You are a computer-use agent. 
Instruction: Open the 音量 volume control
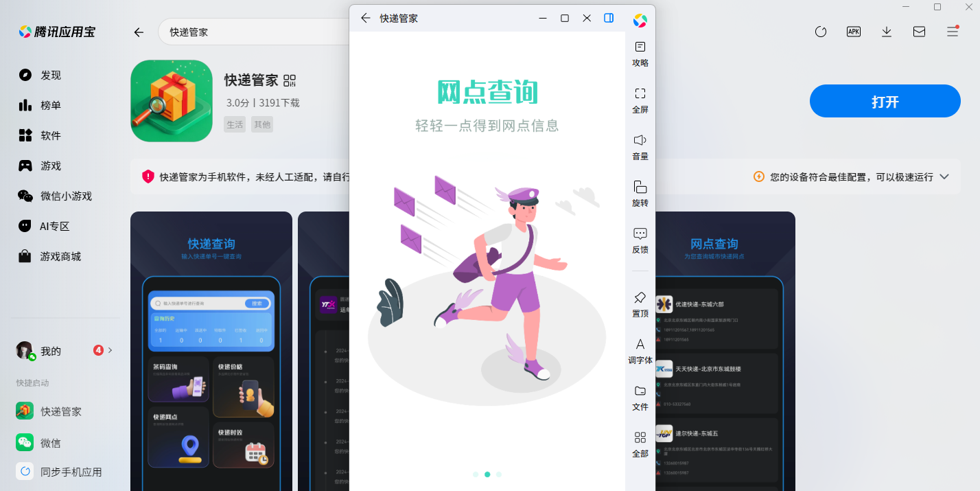(x=640, y=147)
